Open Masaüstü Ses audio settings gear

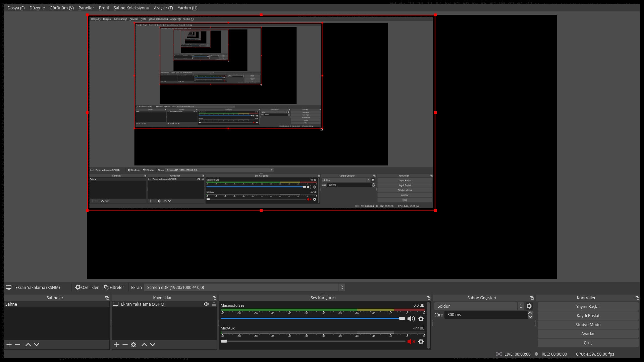(x=421, y=319)
